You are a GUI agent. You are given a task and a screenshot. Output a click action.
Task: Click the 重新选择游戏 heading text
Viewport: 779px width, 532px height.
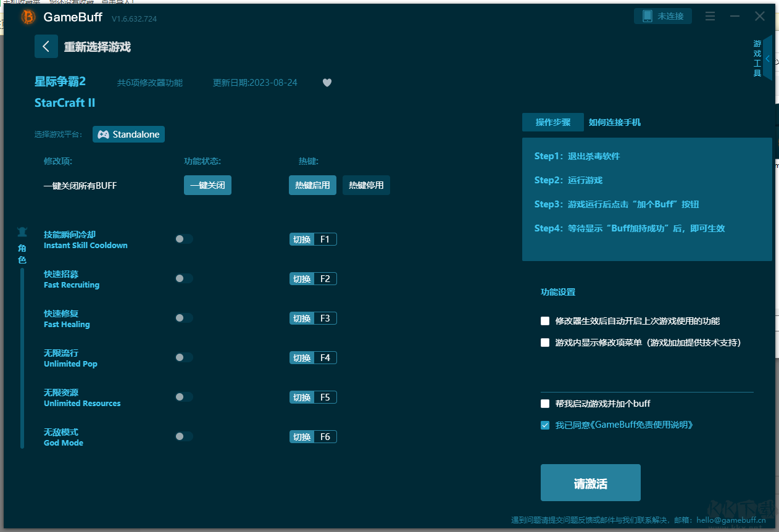[98, 47]
